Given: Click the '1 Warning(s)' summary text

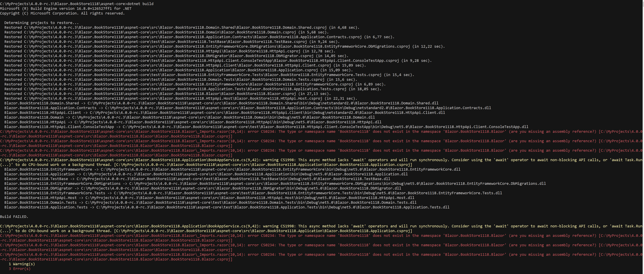Looking at the screenshot, I should coord(22,264).
